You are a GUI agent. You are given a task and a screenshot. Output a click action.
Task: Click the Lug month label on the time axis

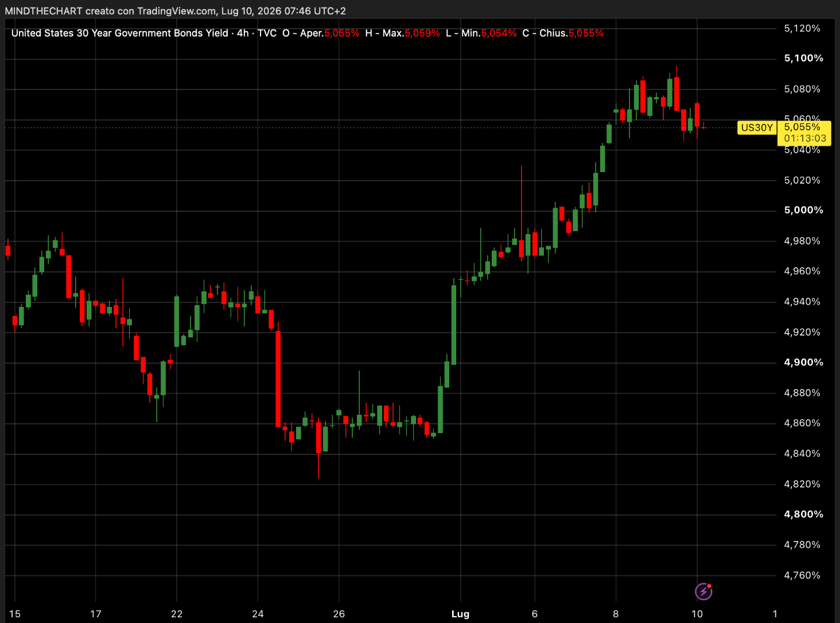(460, 614)
